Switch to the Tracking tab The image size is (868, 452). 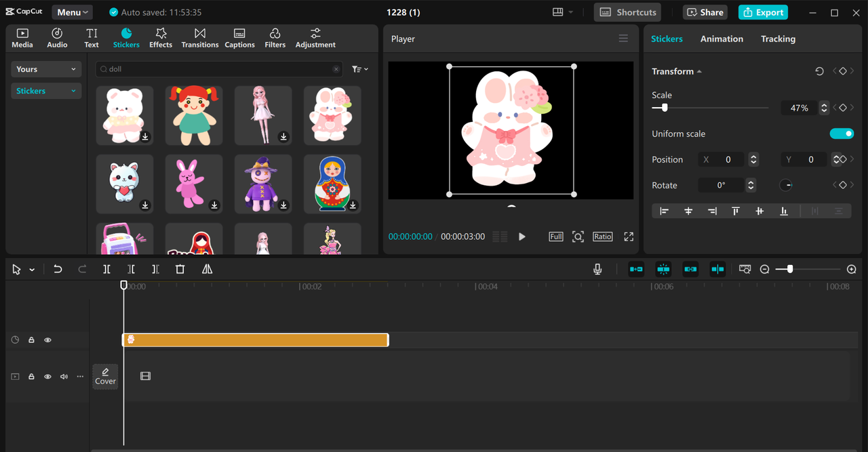coord(778,39)
